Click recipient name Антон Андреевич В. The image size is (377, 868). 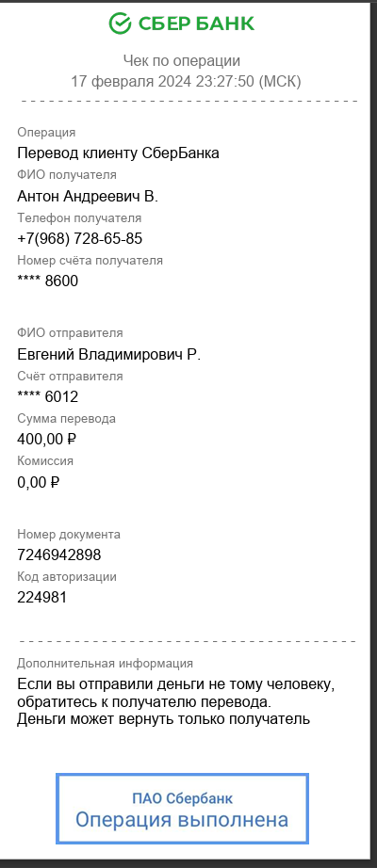click(x=88, y=196)
